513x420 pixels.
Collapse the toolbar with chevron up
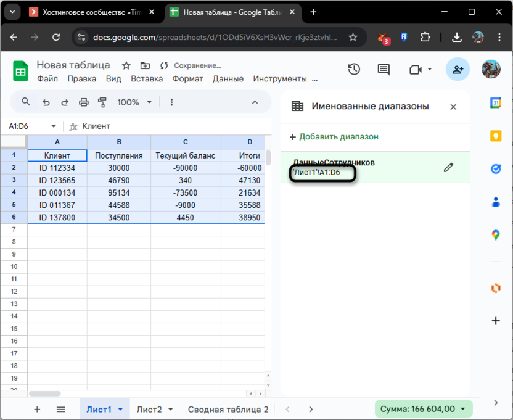coord(255,102)
